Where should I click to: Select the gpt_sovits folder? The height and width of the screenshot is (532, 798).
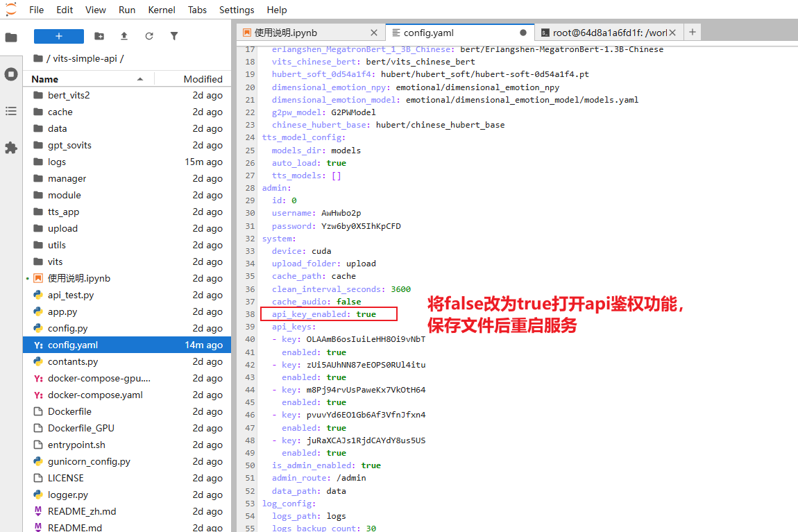click(x=127, y=146)
